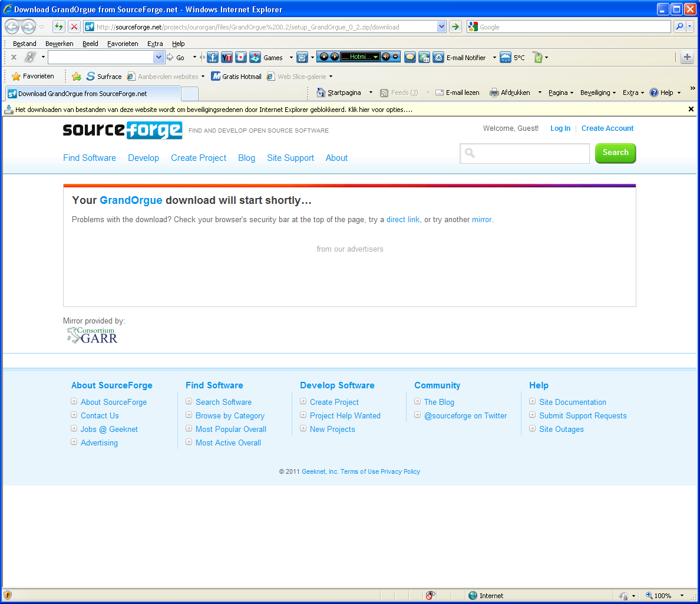
Task: Click the globe translate toolbar icon
Action: pos(424,57)
